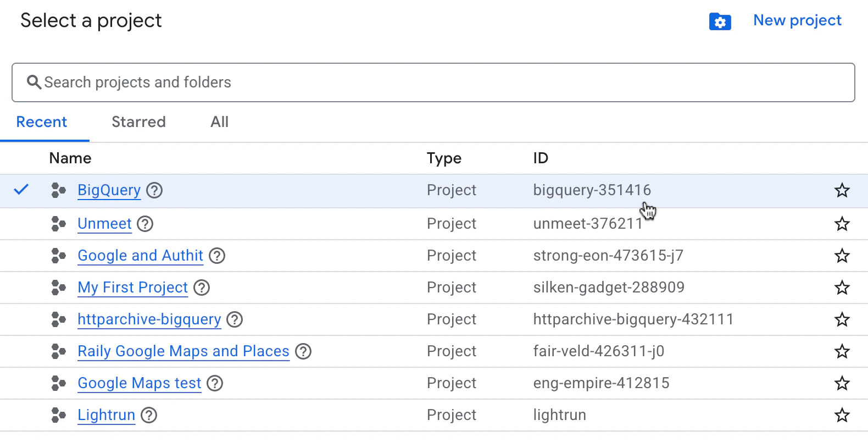Open the Lightrun project link
This screenshot has width=868, height=442.
point(107,415)
